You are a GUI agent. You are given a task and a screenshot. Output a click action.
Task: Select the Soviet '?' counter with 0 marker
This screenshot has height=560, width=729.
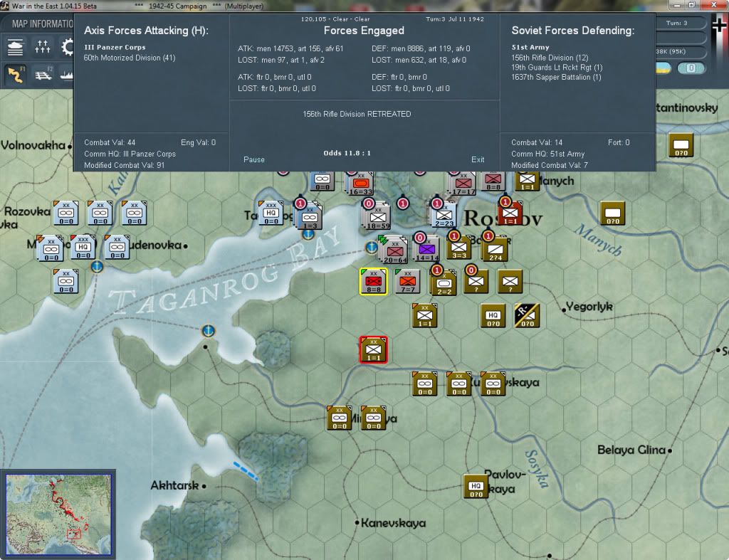pyautogui.click(x=476, y=280)
